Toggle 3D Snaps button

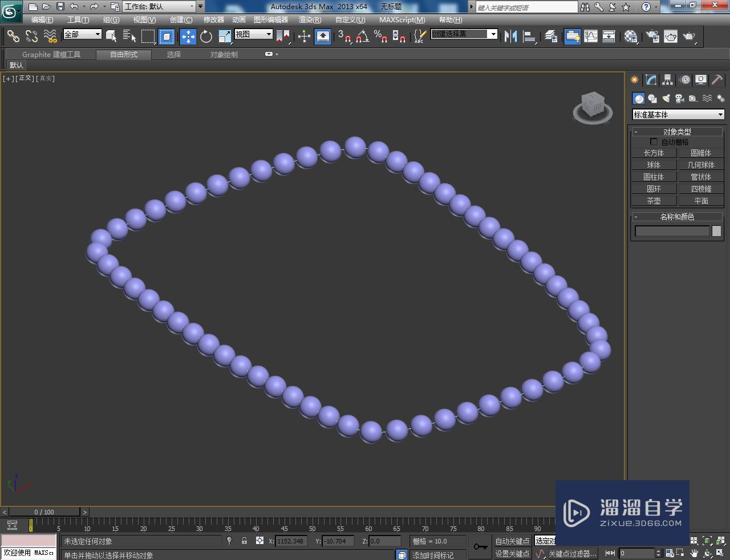point(344,36)
